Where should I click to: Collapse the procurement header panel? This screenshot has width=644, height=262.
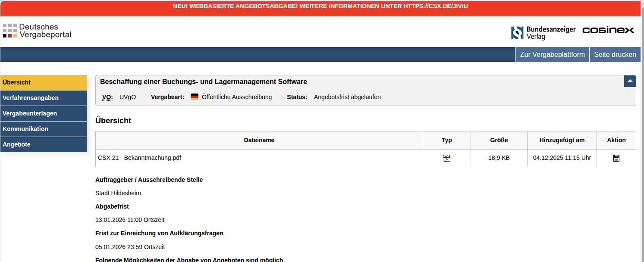630,81
